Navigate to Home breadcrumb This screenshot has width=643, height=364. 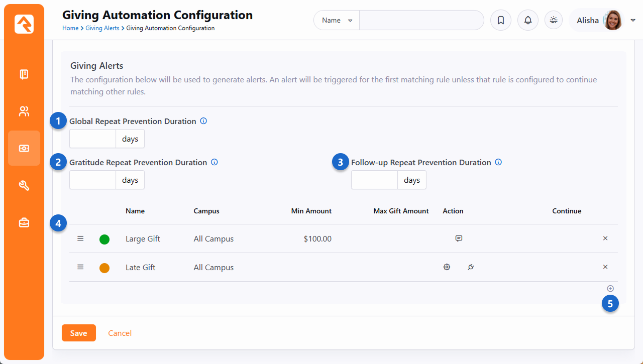[70, 28]
